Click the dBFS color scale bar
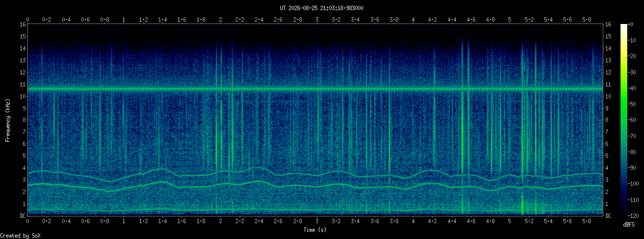Viewport: 644px width, 239px height. point(624,119)
